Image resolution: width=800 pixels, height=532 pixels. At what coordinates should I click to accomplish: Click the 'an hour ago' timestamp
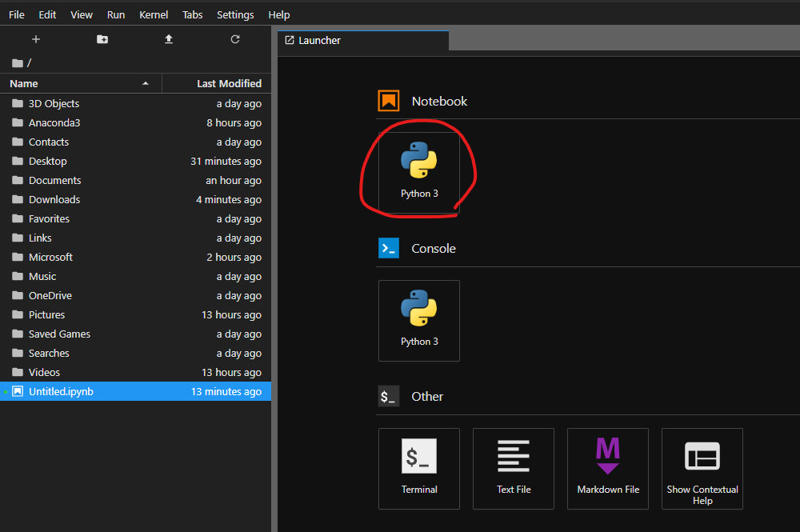tap(234, 180)
